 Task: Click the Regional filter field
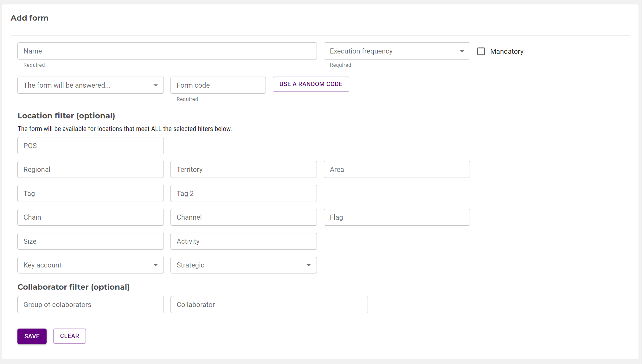(90, 170)
